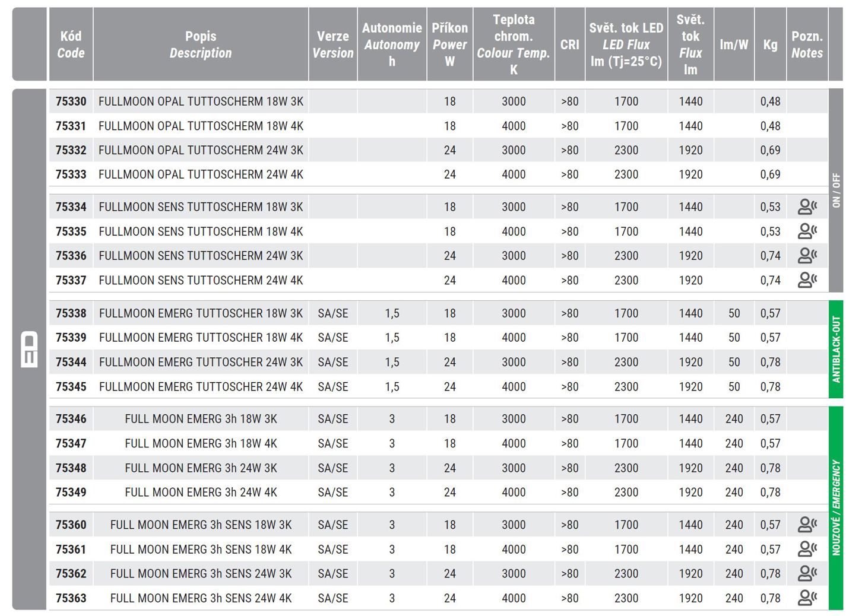Click power 24 in row 75362
Image resolution: width=849 pixels, height=616 pixels.
450,573
